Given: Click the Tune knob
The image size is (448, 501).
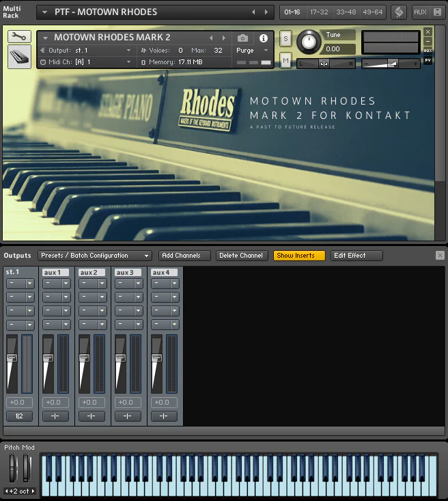Looking at the screenshot, I should tap(309, 42).
